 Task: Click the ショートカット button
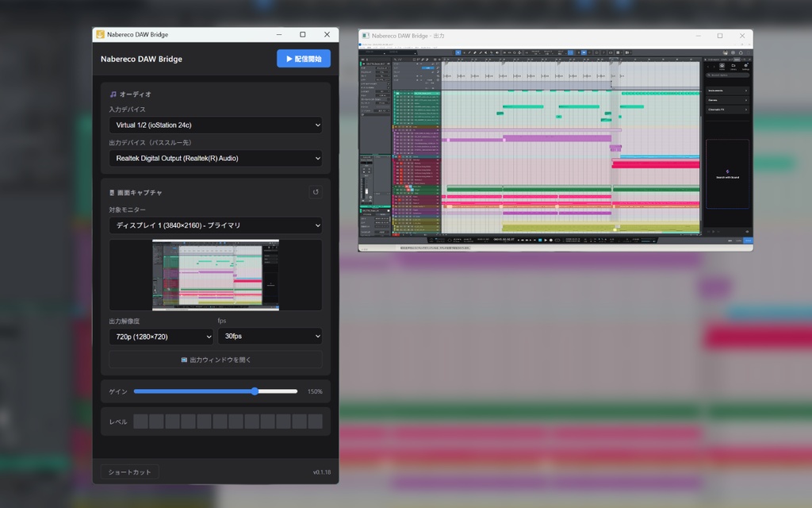[129, 472]
